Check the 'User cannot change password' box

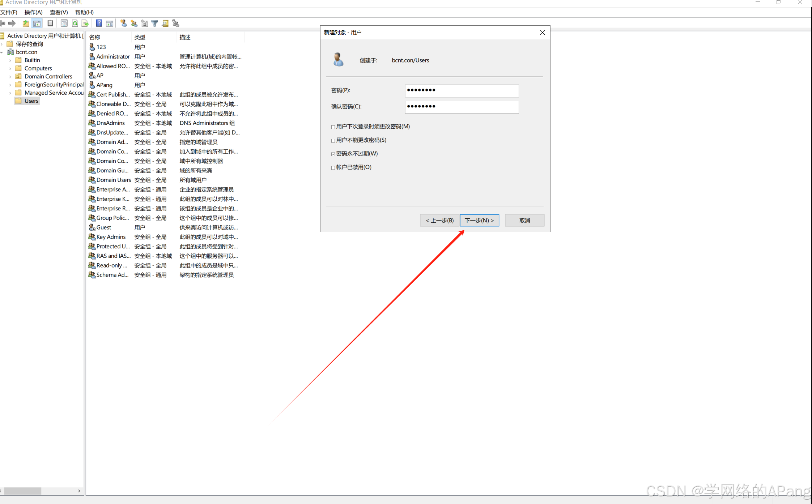[x=333, y=141]
